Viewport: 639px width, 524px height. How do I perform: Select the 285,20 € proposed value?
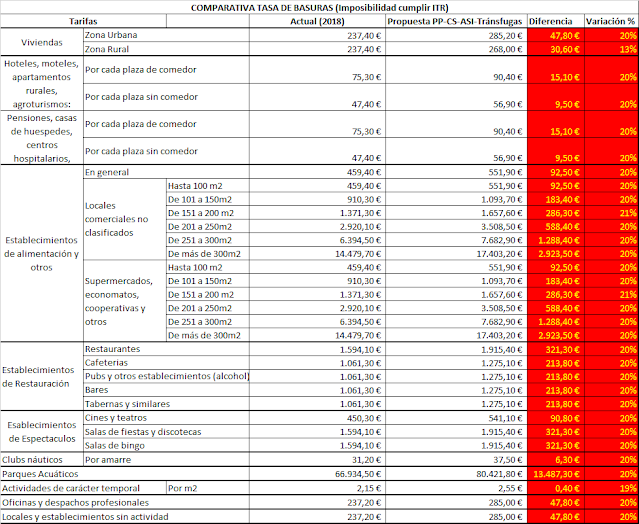(x=456, y=35)
